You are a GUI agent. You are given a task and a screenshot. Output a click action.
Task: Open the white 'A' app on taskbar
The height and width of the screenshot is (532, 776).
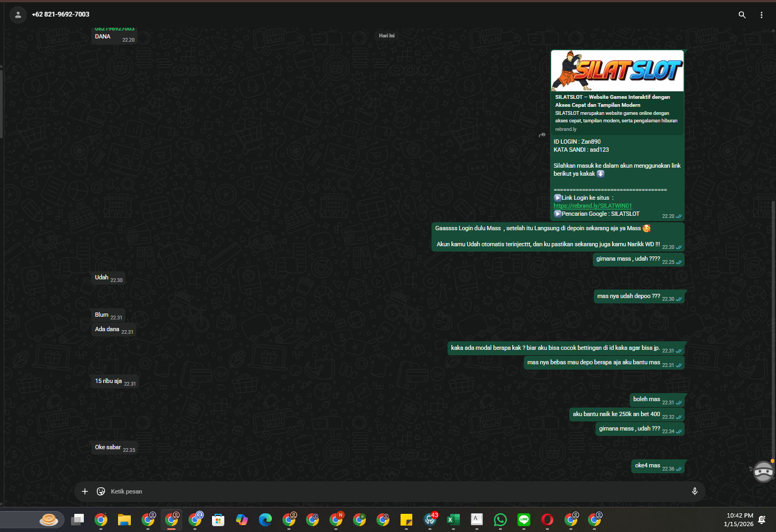[x=477, y=520]
